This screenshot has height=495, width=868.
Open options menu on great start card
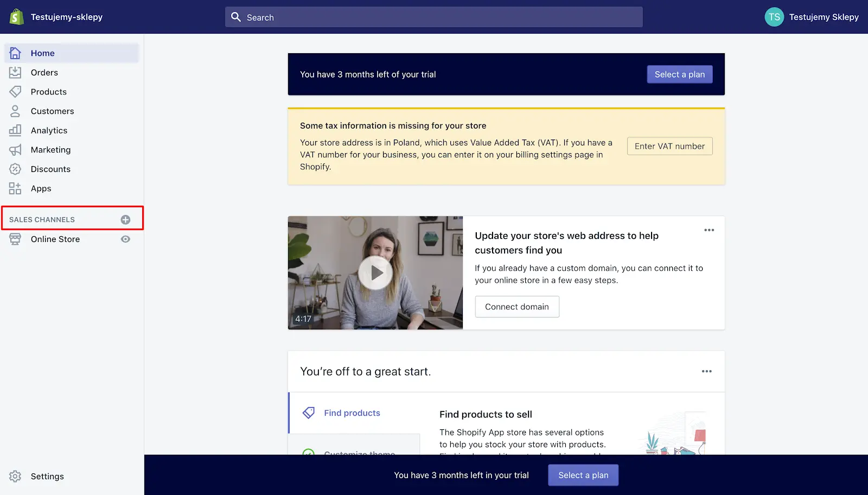(x=706, y=371)
